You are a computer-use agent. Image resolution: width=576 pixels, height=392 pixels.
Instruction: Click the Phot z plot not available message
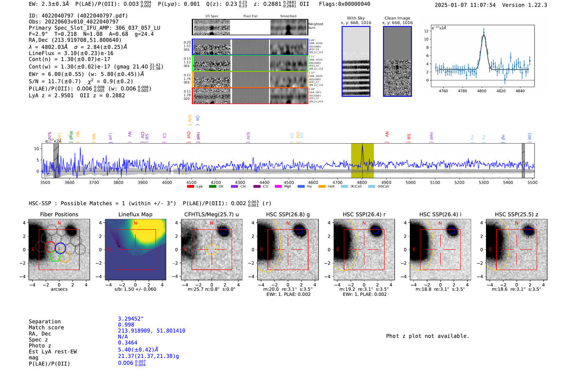(427, 336)
